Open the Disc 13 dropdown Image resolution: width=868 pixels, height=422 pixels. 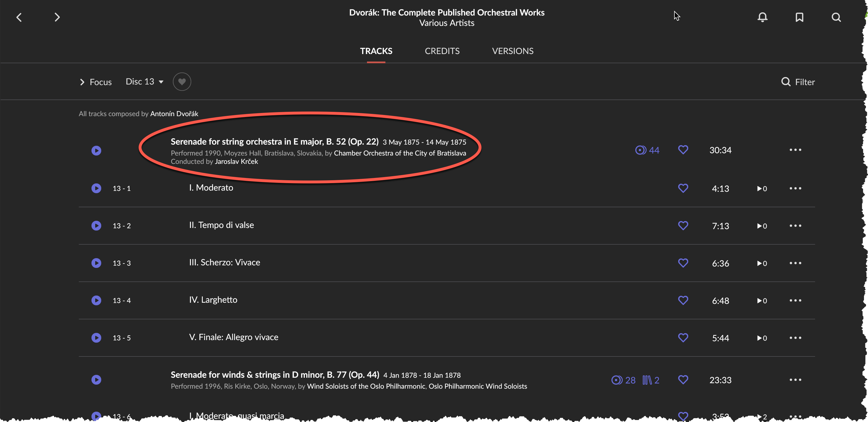[x=145, y=82]
